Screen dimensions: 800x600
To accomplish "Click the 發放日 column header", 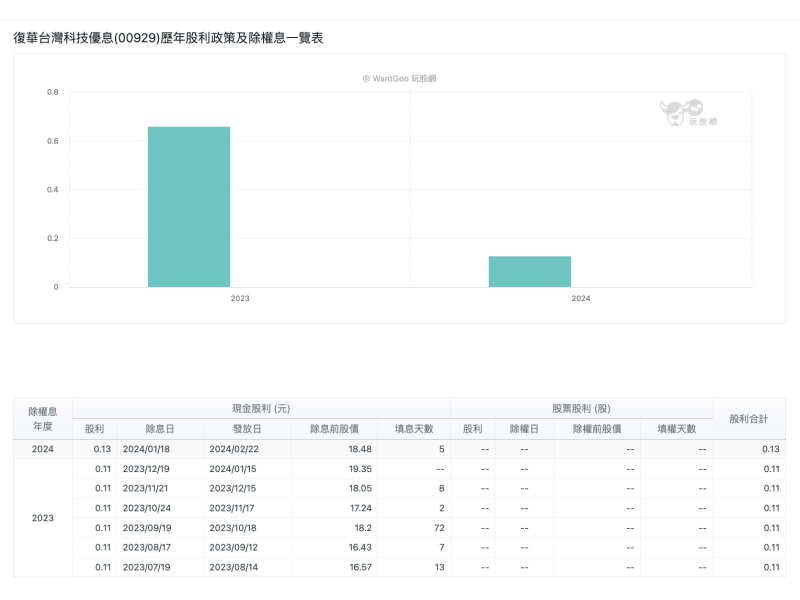I will point(248,429).
